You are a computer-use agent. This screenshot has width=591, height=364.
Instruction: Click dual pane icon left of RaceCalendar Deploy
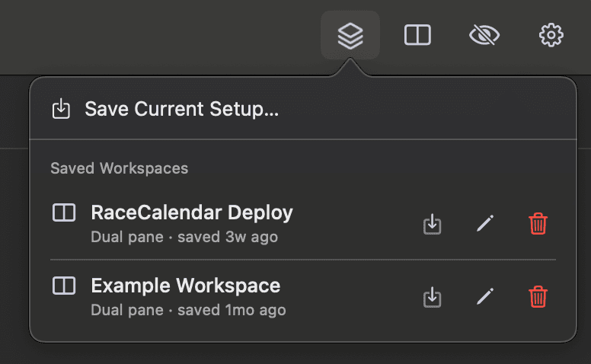point(64,212)
